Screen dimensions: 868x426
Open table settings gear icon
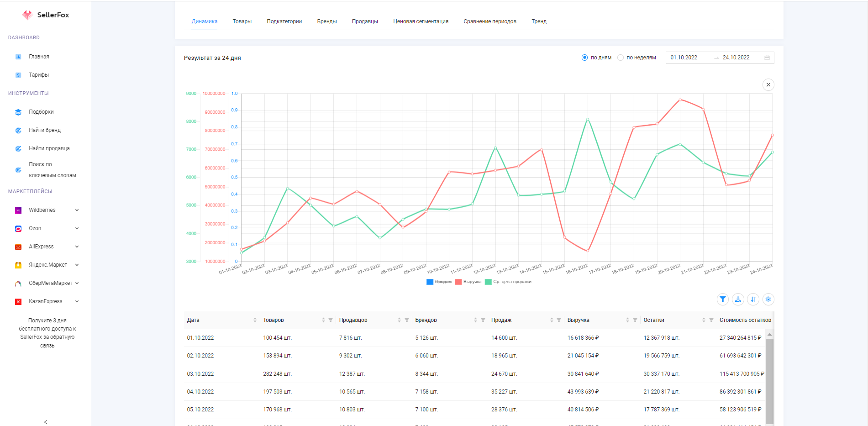point(768,300)
